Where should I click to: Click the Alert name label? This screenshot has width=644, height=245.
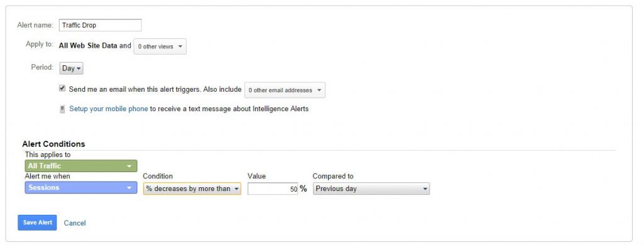coord(35,25)
